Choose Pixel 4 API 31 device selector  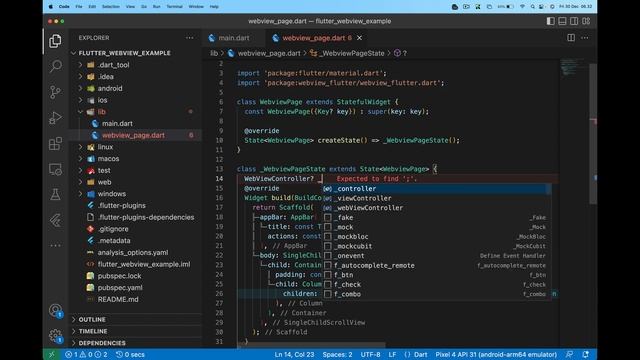[496, 354]
